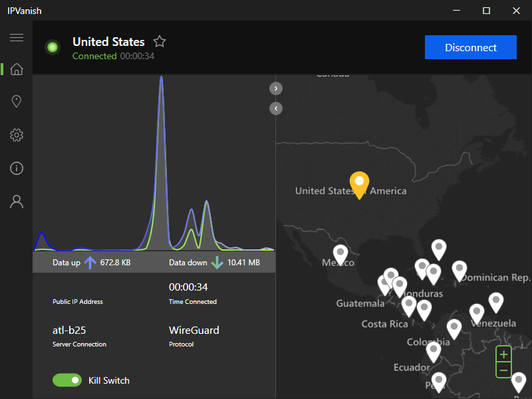This screenshot has width=532, height=399.
Task: Select the Dominican Rep. map pin
Action: 460,271
